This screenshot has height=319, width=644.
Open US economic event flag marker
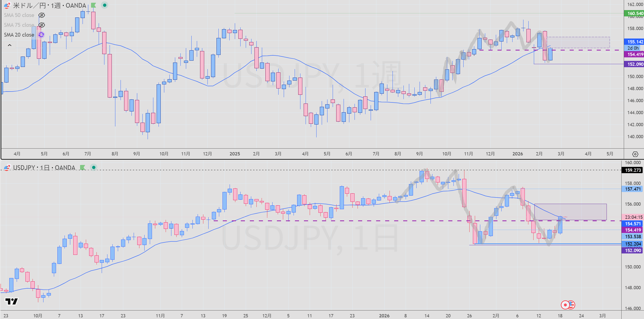point(572,305)
